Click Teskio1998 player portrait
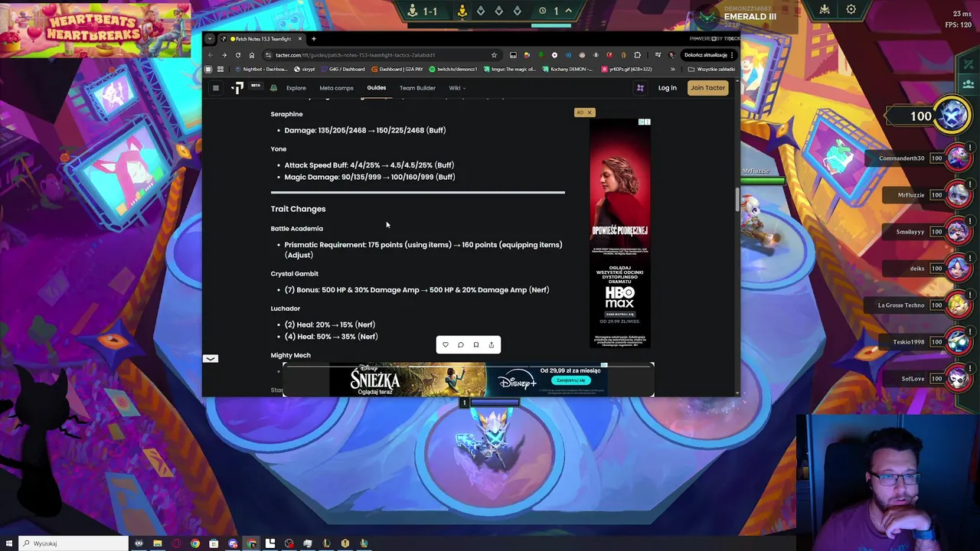The width and height of the screenshot is (980, 551). [x=958, y=341]
